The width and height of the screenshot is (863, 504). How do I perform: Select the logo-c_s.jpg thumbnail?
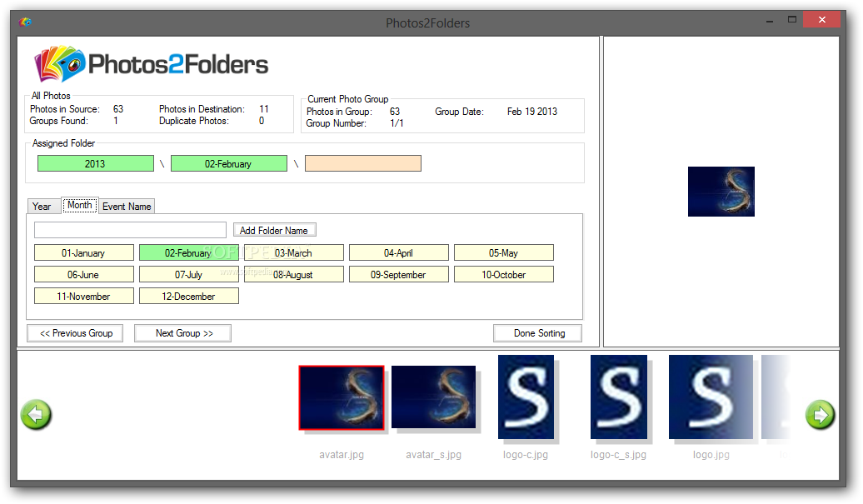click(x=619, y=397)
